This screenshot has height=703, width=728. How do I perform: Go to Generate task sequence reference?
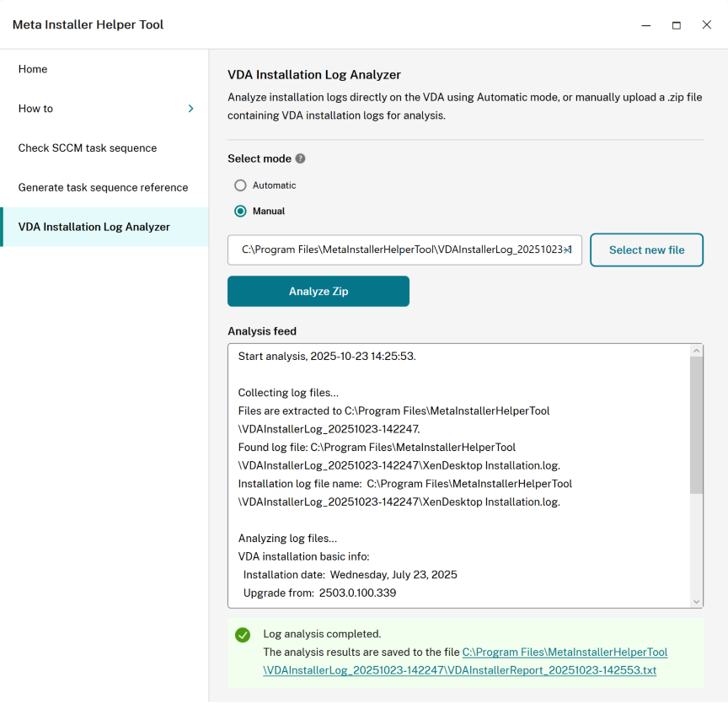103,188
